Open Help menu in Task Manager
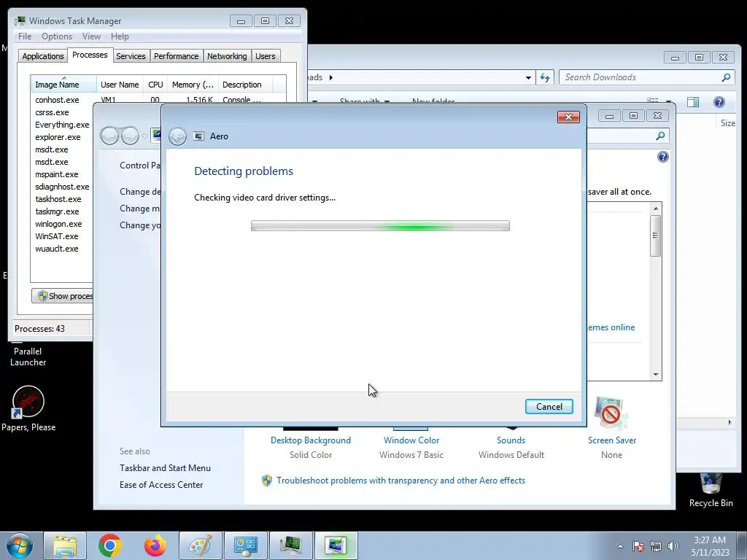The width and height of the screenshot is (747, 560). click(120, 36)
